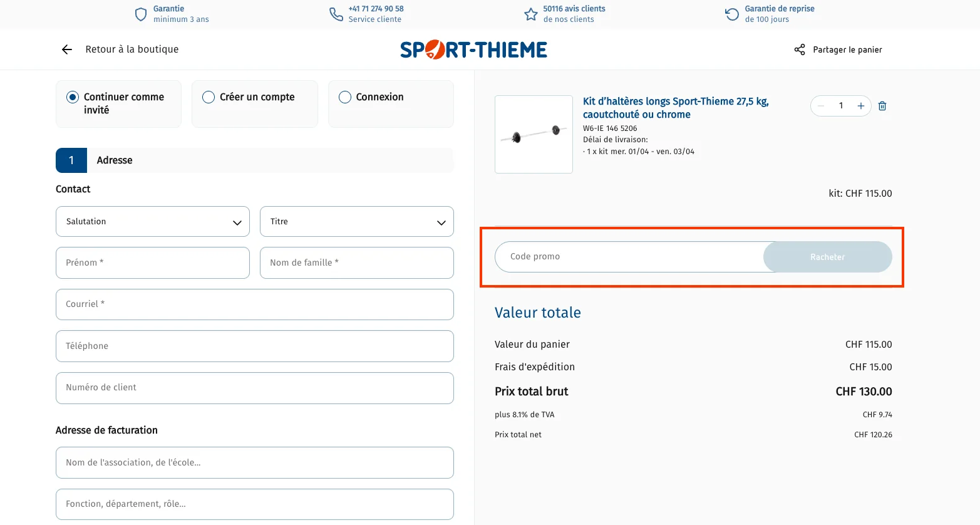Open the Titre dropdown
Image resolution: width=980 pixels, height=525 pixels.
click(356, 221)
